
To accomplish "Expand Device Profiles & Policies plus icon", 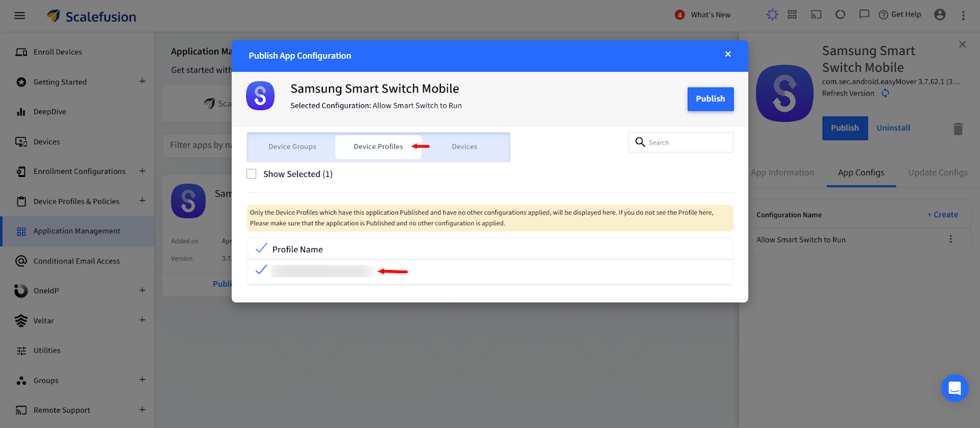I will click(142, 200).
